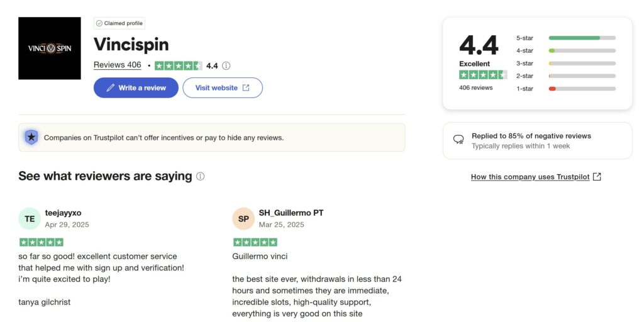
Task: Filter reviews by 5-star rating
Action: point(566,38)
